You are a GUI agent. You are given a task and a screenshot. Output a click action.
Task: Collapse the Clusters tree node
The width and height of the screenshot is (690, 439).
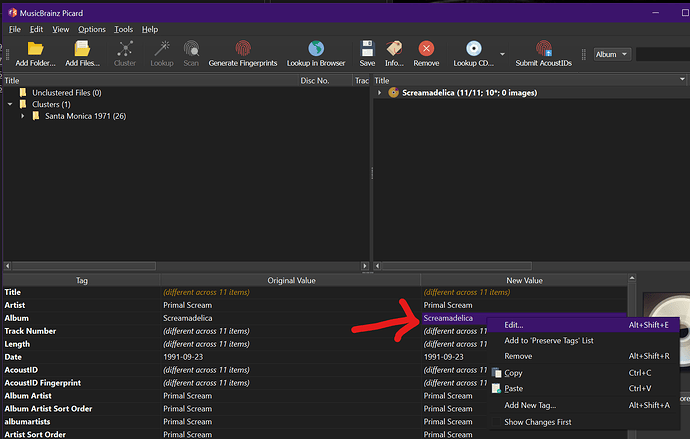point(9,104)
